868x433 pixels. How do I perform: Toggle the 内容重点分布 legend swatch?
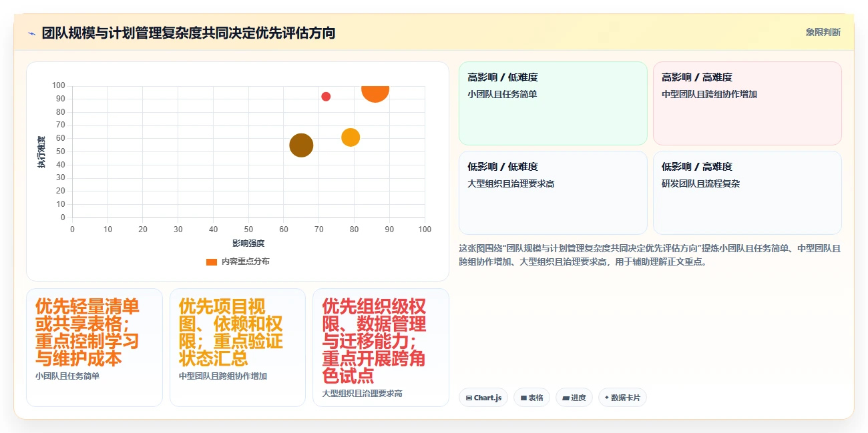click(212, 262)
